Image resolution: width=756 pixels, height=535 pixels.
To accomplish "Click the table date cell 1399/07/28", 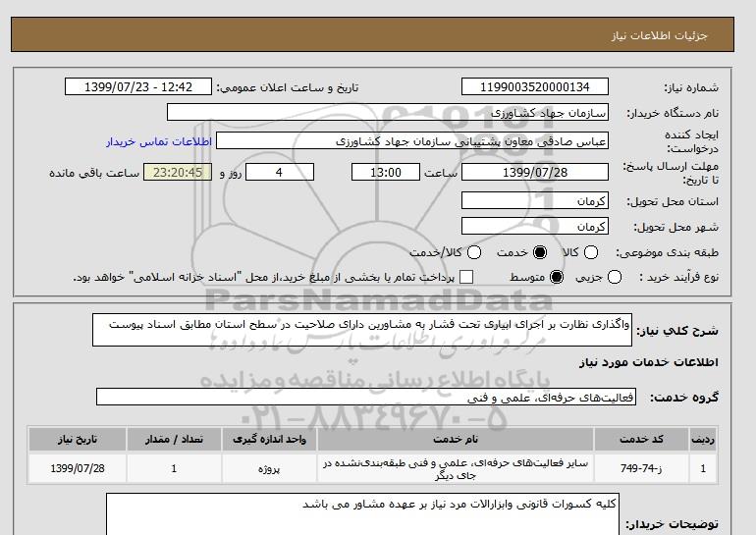I will (x=78, y=468).
